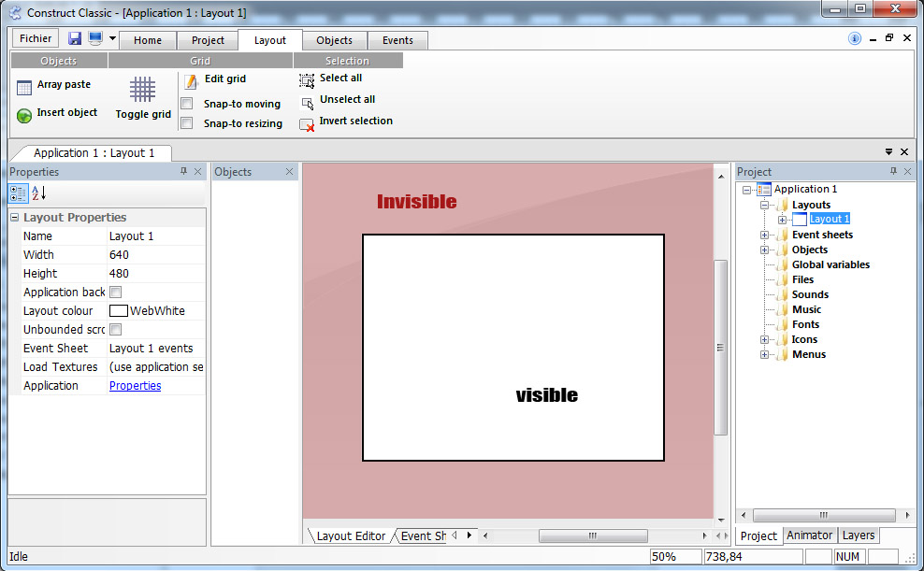This screenshot has height=571, width=924.
Task: Open the Fichier menu
Action: pos(34,38)
